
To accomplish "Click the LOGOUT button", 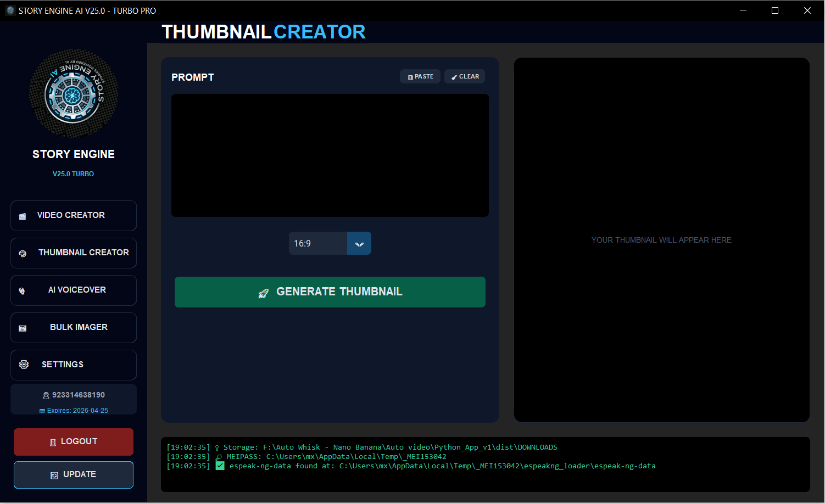I will coord(73,441).
